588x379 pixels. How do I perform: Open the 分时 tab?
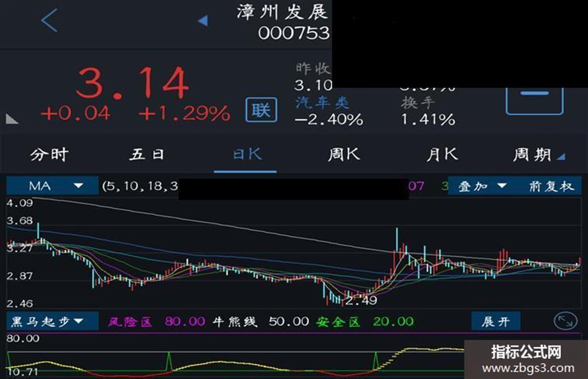coord(49,154)
